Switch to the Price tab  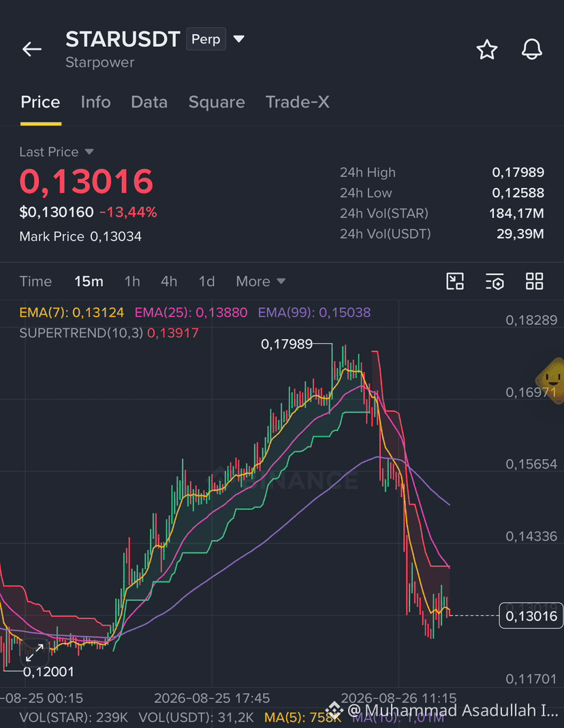40,102
